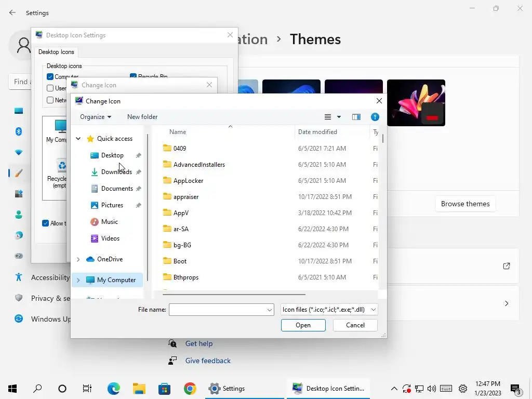
Task: Select Pictures in Quick access
Action: click(112, 205)
